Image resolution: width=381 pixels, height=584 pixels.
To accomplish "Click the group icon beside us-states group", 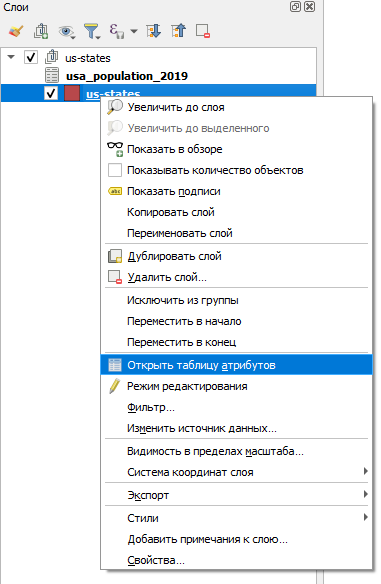I will point(52,57).
